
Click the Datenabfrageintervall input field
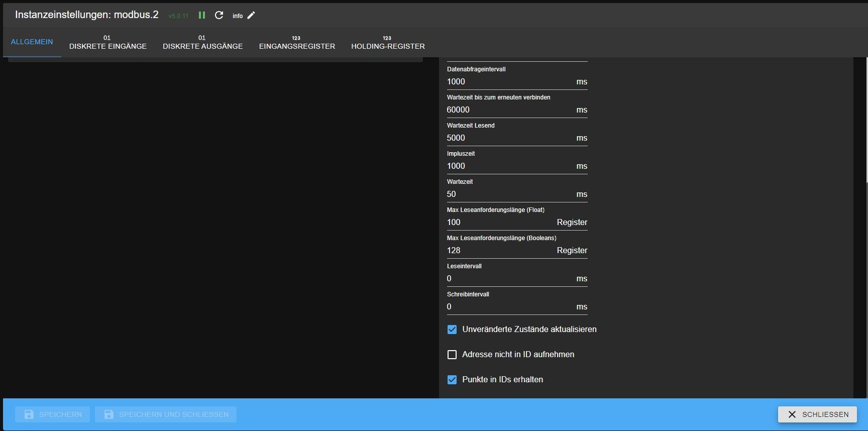point(507,81)
